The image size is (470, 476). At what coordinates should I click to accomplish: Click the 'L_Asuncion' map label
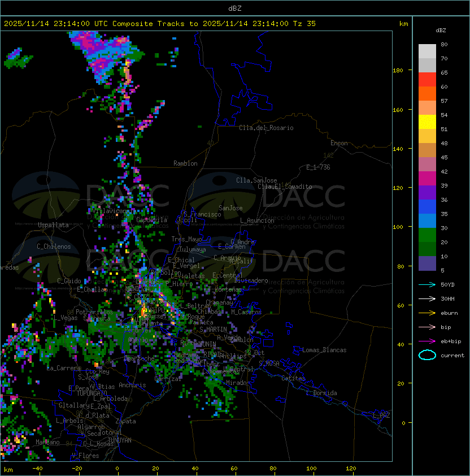pos(257,220)
